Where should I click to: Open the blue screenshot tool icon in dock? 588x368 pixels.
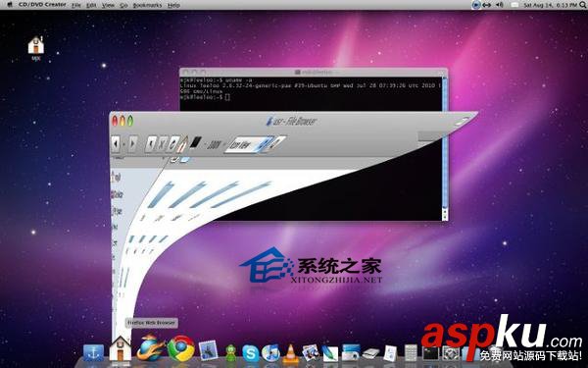[351, 353]
